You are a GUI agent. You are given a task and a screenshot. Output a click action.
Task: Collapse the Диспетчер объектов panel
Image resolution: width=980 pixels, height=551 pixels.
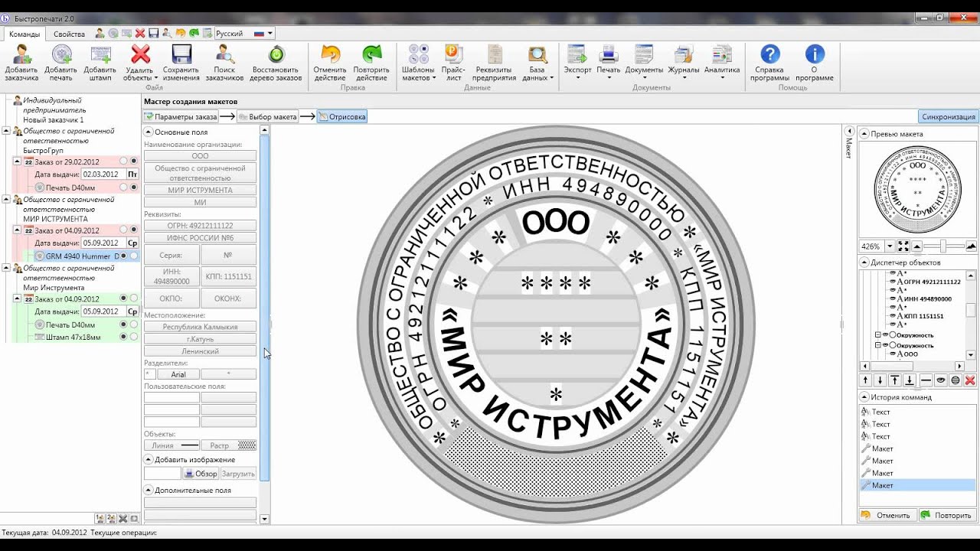coord(864,262)
